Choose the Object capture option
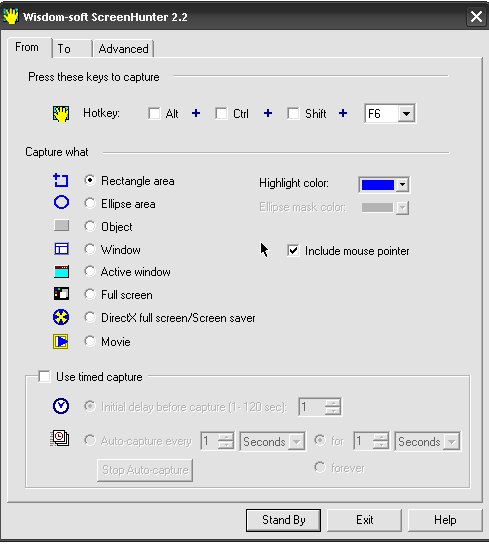489x544 pixels. click(90, 226)
